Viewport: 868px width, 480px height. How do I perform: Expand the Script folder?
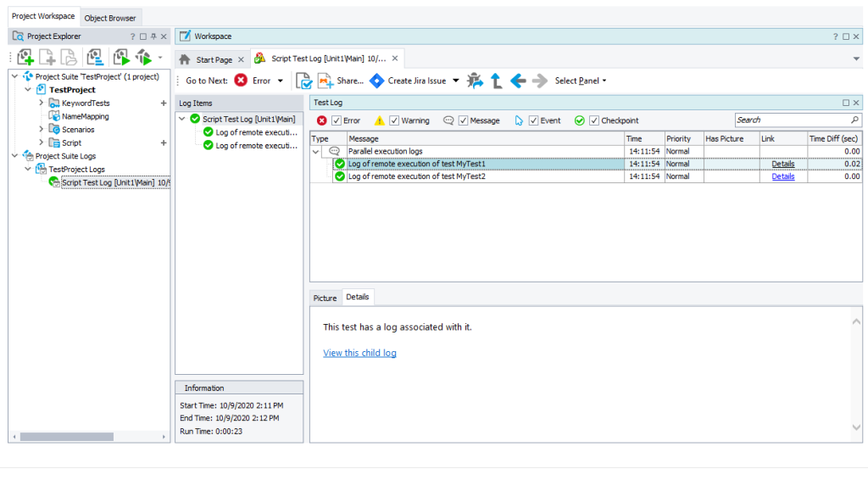pyautogui.click(x=41, y=142)
